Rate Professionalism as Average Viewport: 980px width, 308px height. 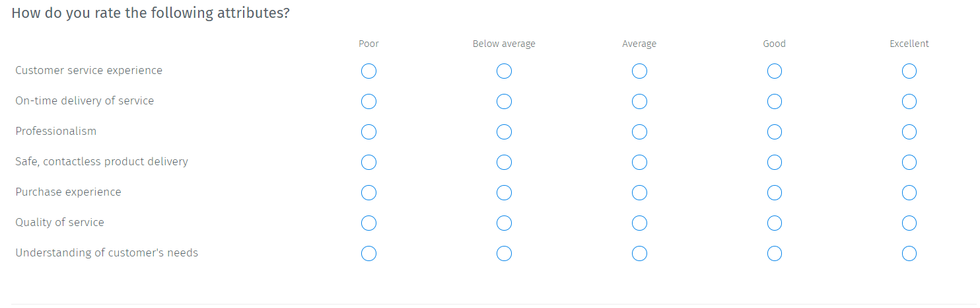click(x=639, y=132)
